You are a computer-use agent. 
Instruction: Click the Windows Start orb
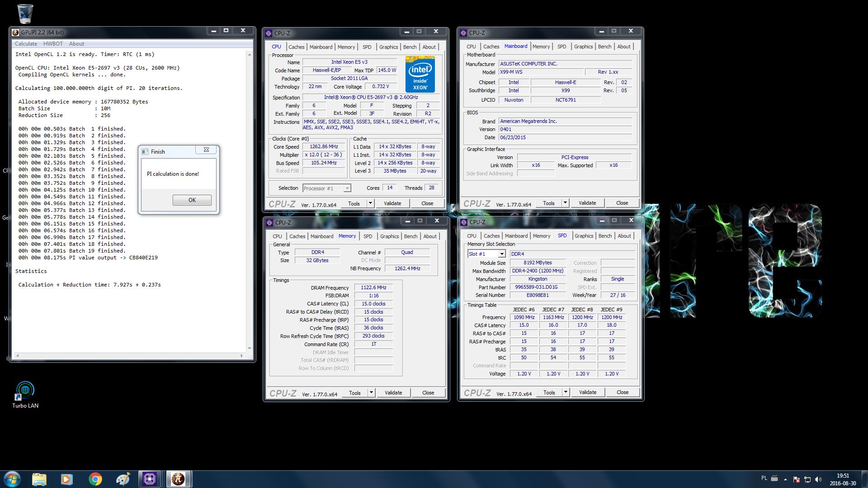pyautogui.click(x=12, y=479)
